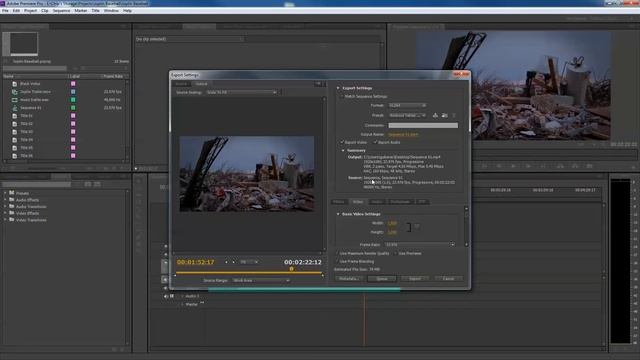Switch to Source tab in Export Settings
This screenshot has height=360, width=640.
click(x=181, y=84)
